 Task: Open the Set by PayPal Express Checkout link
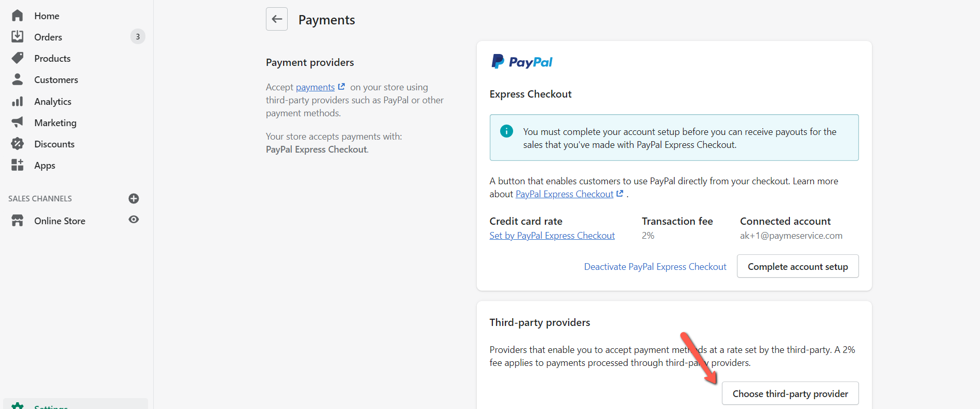(552, 236)
